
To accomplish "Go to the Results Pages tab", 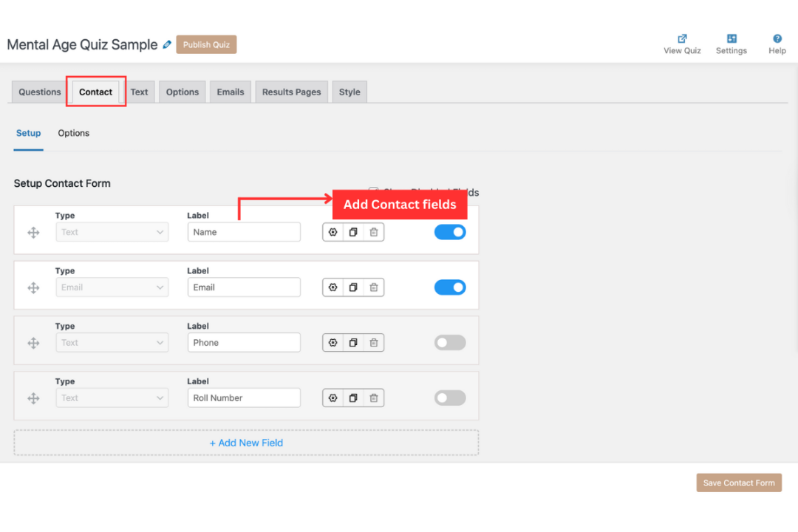I will (x=291, y=92).
